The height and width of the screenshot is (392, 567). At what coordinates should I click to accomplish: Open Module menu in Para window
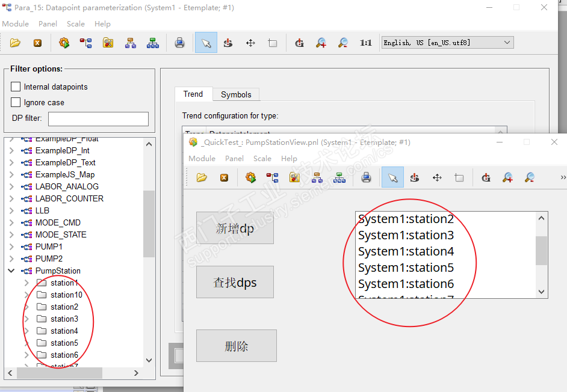point(16,24)
